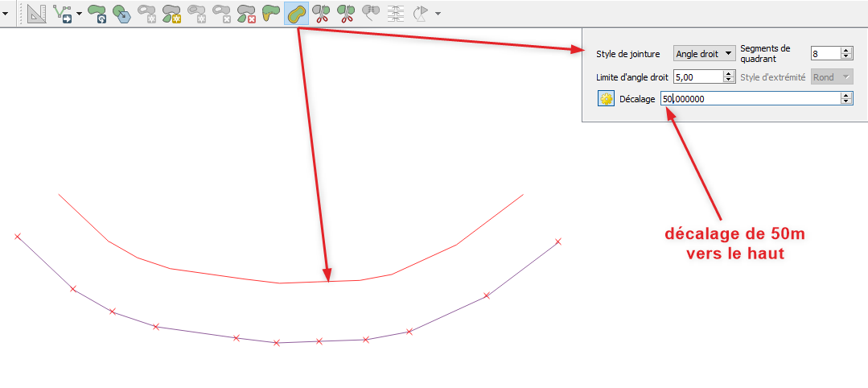
Task: Open the toolbar overflow arrow at far left
Action: click(6, 13)
